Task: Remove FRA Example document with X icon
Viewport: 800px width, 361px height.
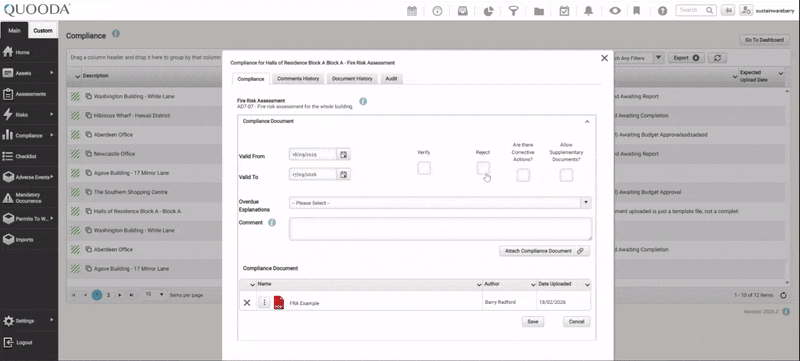Action: 246,303
